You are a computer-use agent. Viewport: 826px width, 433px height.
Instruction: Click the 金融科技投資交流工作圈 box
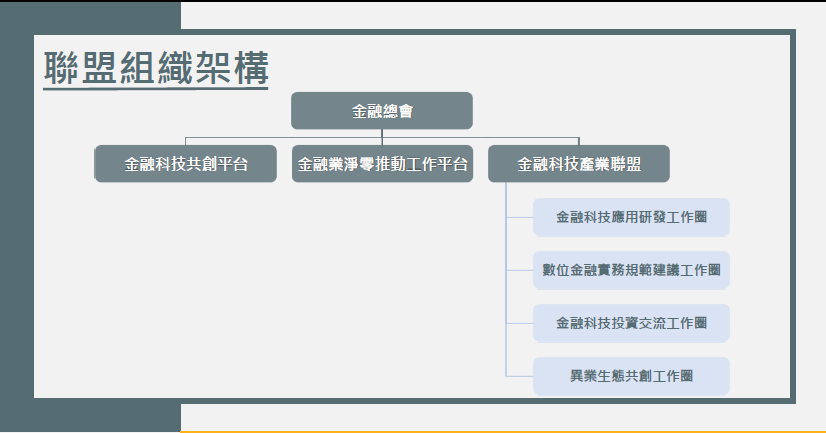point(631,323)
